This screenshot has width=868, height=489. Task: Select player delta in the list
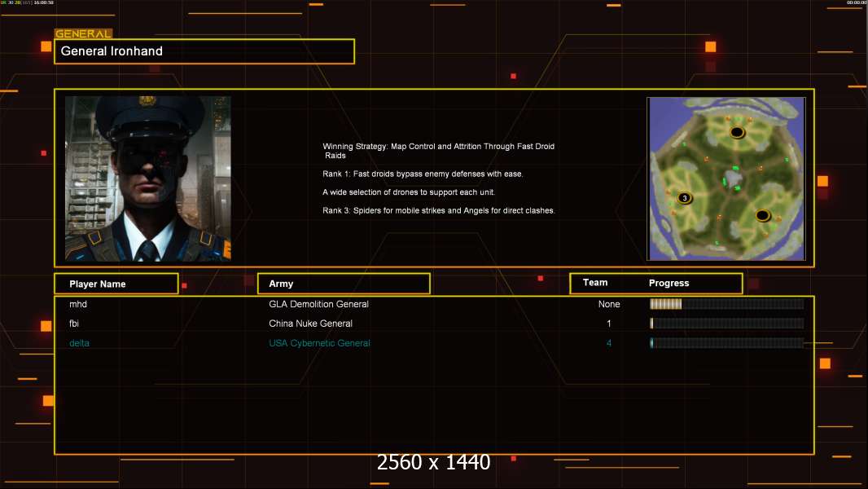click(x=79, y=343)
